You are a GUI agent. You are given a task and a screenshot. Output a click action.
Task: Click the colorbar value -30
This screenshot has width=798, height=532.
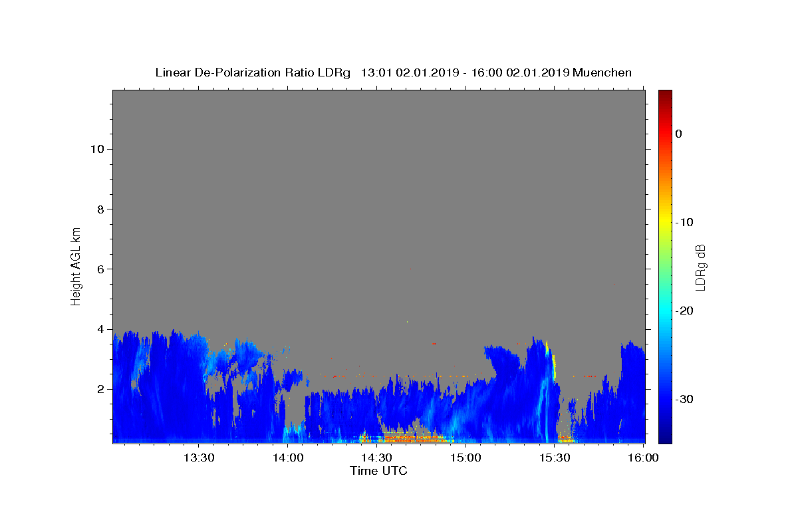click(x=685, y=399)
